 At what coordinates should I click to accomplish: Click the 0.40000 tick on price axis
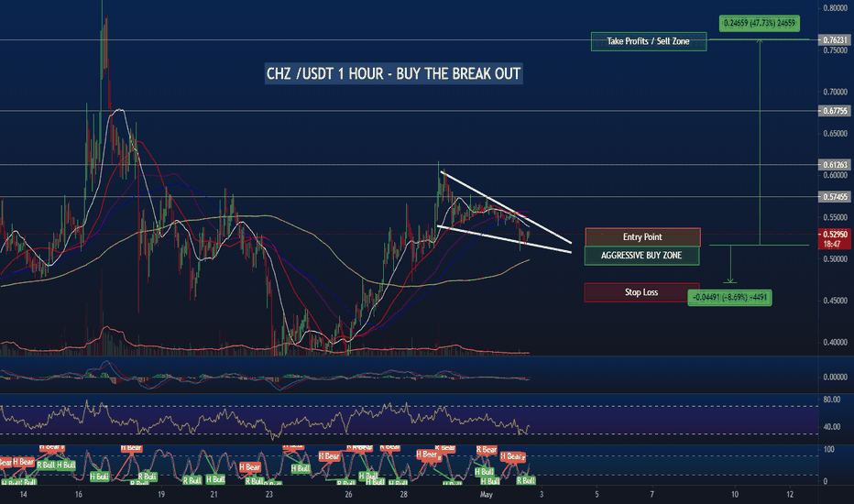tap(835, 343)
